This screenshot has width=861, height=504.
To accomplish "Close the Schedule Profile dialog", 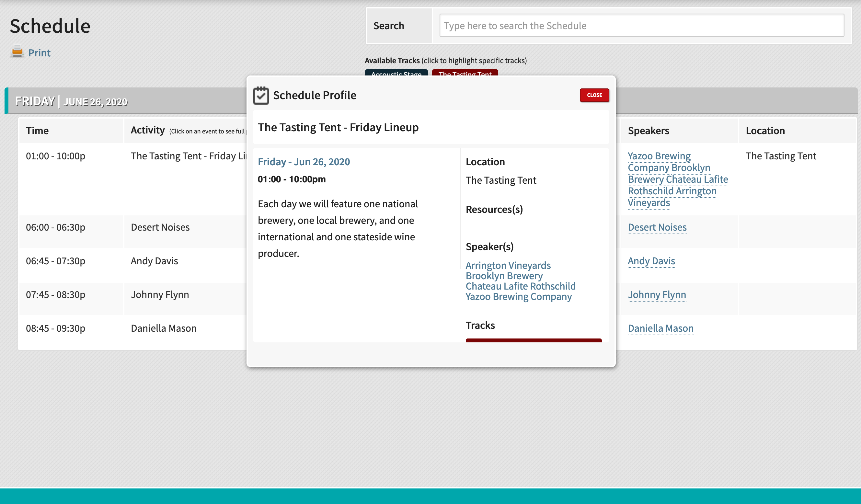I will pyautogui.click(x=594, y=95).
